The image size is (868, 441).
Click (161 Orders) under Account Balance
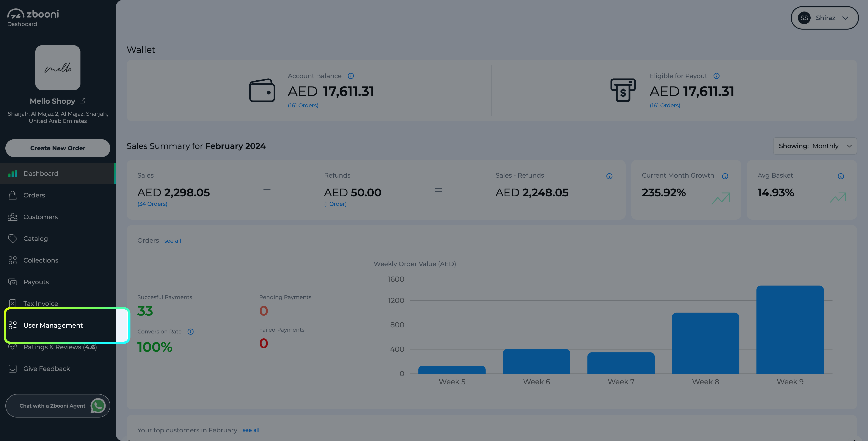(x=303, y=105)
